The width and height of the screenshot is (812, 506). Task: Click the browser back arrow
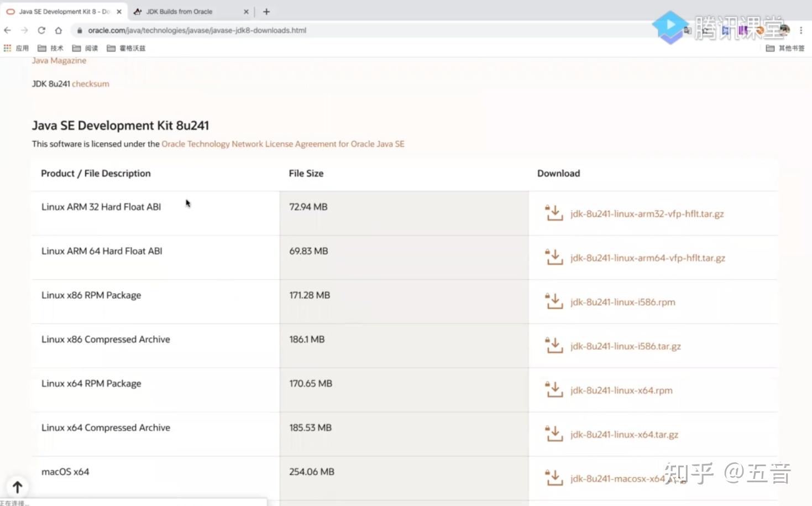click(x=8, y=30)
